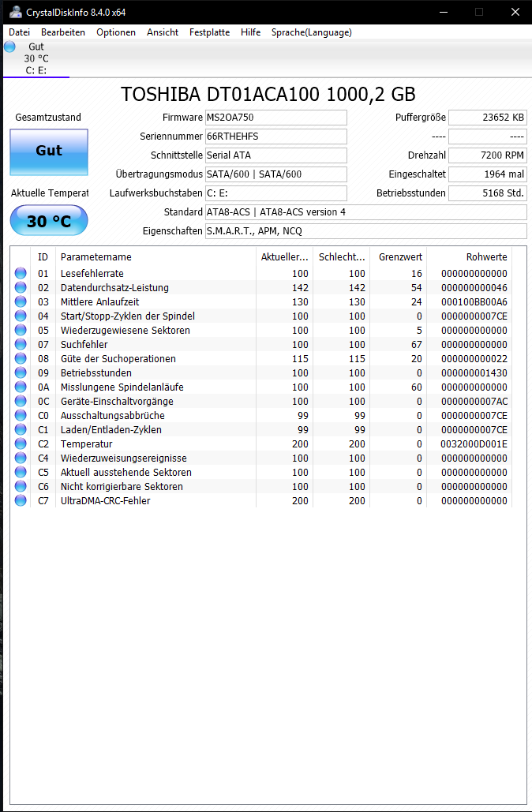Click status orb for Güte der Suchoperationen

click(21, 359)
